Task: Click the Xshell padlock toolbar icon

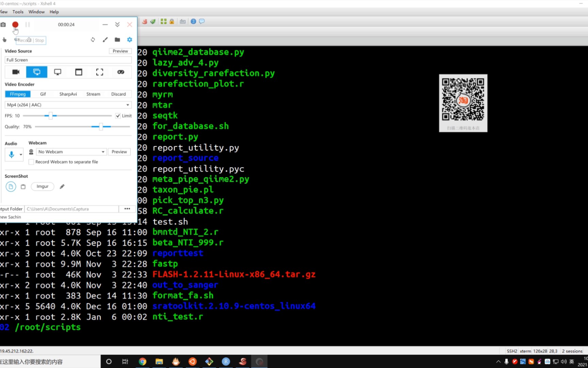Action: pos(172,21)
